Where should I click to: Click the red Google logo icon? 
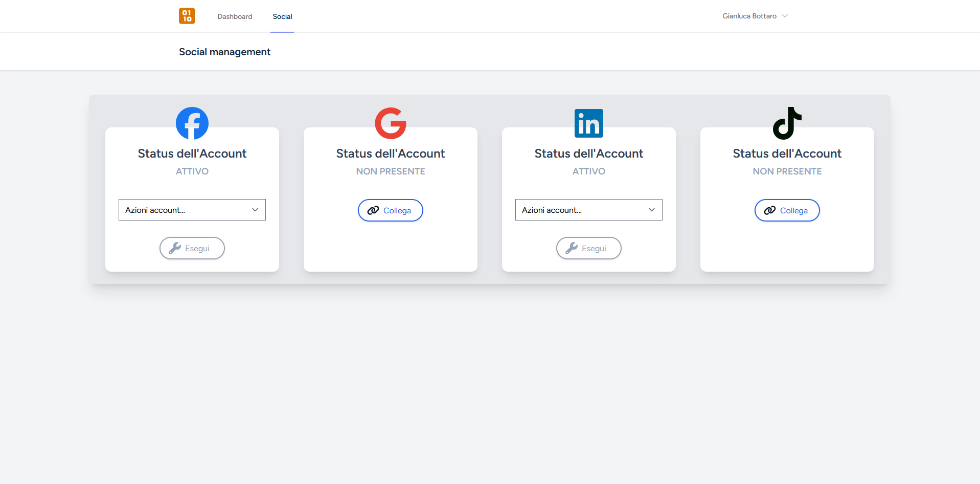point(391,123)
